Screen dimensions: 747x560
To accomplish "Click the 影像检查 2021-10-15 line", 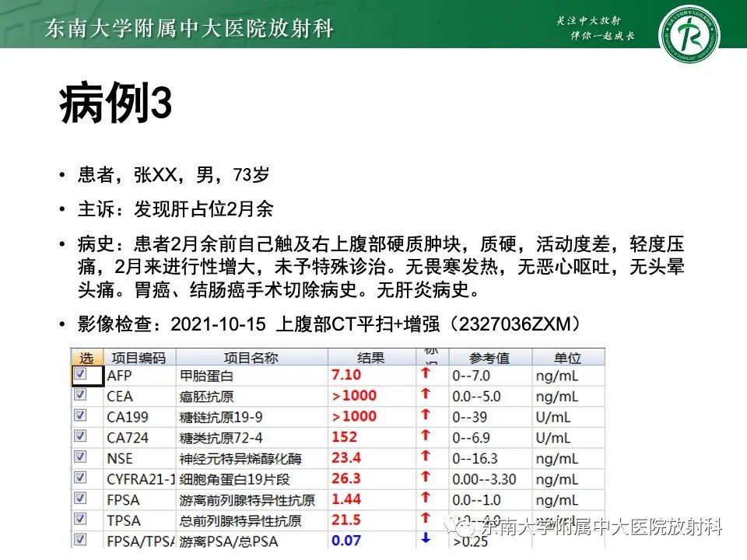I will [328, 324].
